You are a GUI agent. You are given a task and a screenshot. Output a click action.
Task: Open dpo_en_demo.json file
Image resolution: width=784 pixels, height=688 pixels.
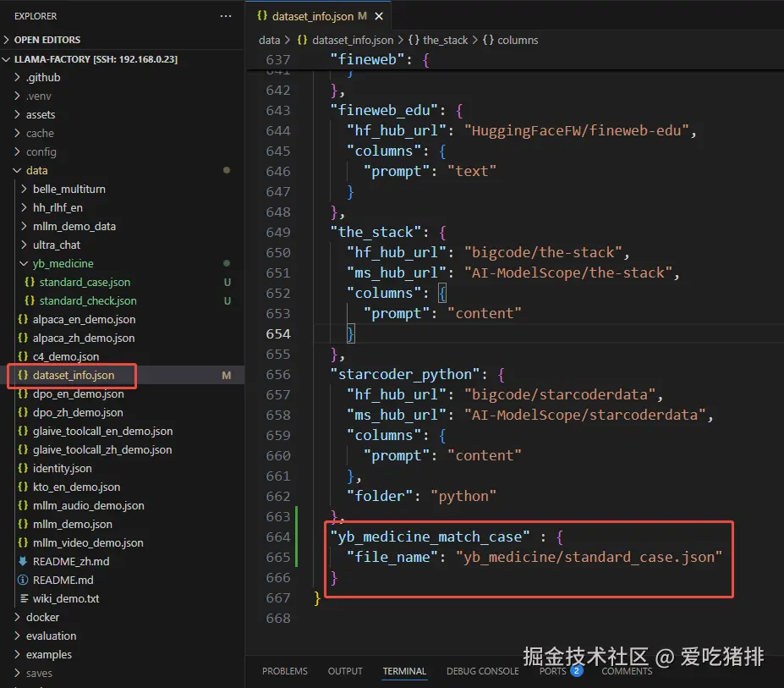78,394
